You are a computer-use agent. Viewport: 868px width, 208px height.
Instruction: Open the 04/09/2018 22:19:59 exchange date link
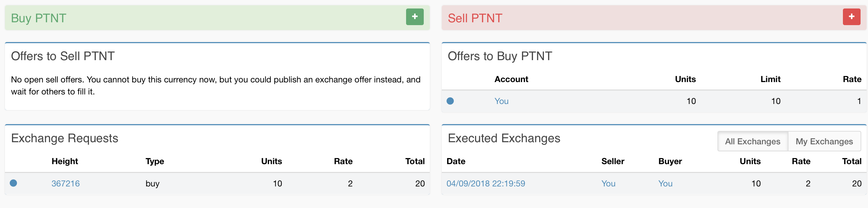[x=486, y=184]
